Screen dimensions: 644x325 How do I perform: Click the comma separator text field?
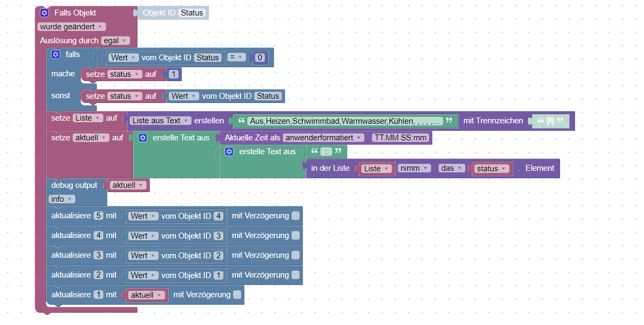pyautogui.click(x=550, y=121)
